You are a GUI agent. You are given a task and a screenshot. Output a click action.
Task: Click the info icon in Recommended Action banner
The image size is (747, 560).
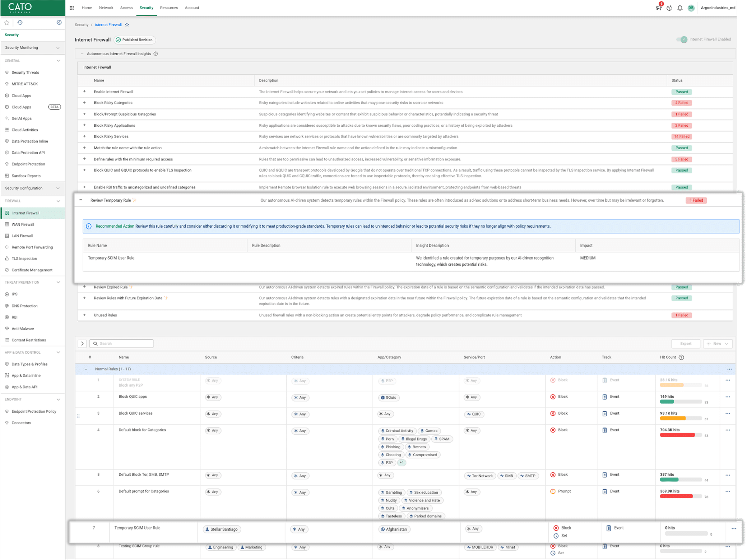pos(89,226)
